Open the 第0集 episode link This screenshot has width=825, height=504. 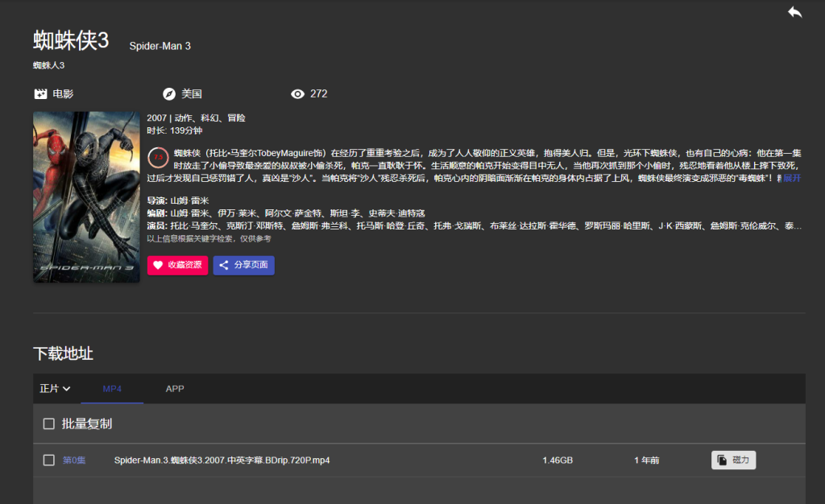74,461
